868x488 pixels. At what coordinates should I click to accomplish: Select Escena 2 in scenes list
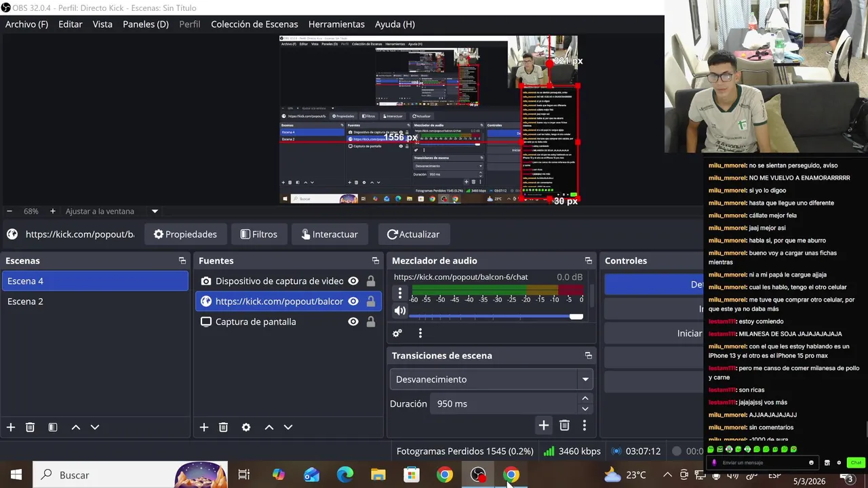coord(95,301)
